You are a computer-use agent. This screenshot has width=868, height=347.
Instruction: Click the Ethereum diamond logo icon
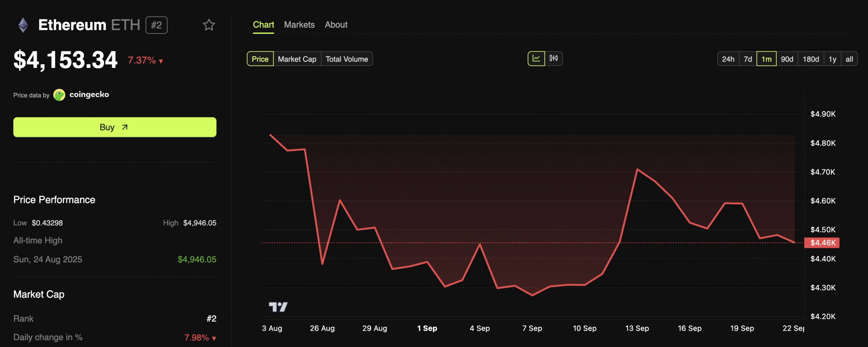23,25
